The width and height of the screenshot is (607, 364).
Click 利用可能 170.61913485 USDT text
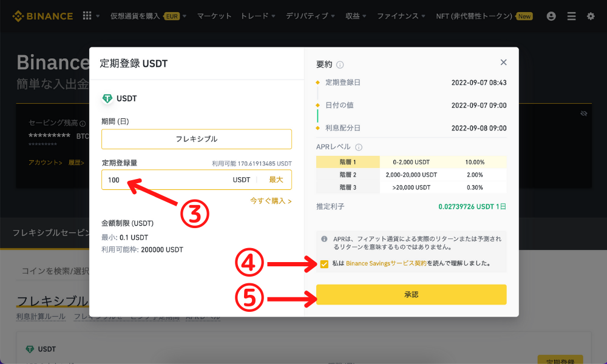[252, 163]
